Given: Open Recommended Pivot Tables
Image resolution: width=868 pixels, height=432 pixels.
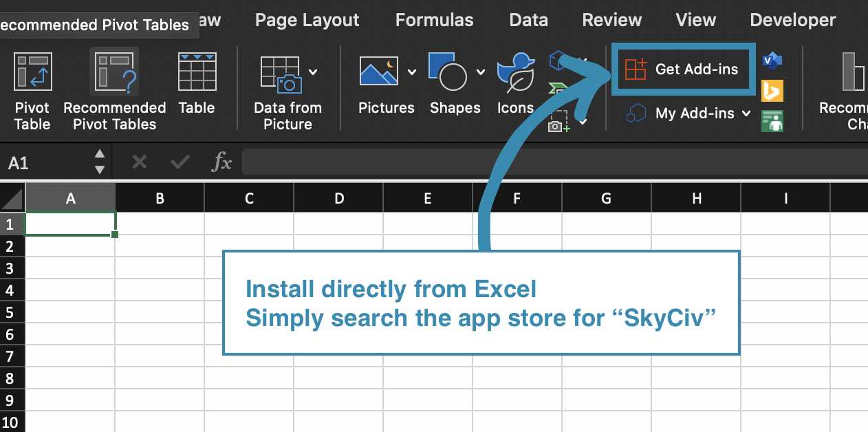Looking at the screenshot, I should [x=114, y=72].
